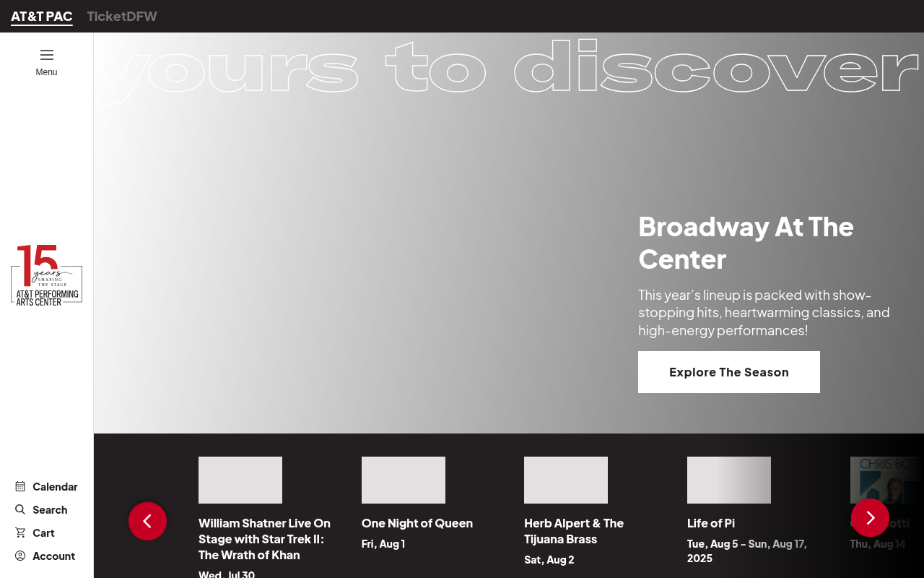Click the William Shatner event thumbnail

[x=240, y=480]
